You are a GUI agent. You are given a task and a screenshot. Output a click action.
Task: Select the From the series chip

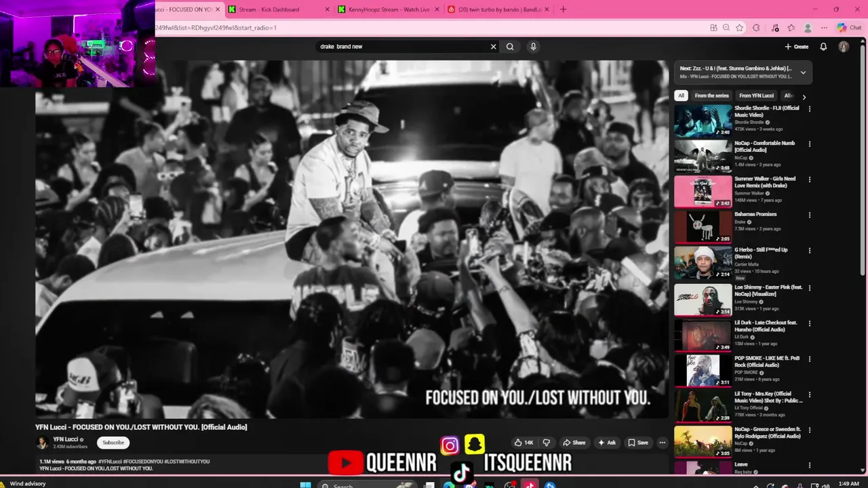(711, 96)
